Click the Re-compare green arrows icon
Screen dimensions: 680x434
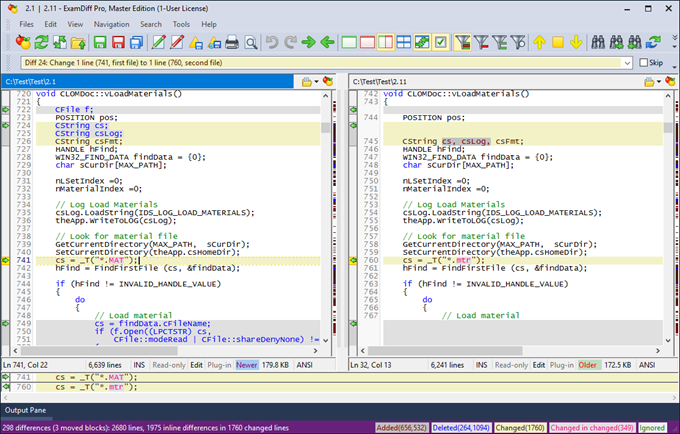click(x=41, y=43)
